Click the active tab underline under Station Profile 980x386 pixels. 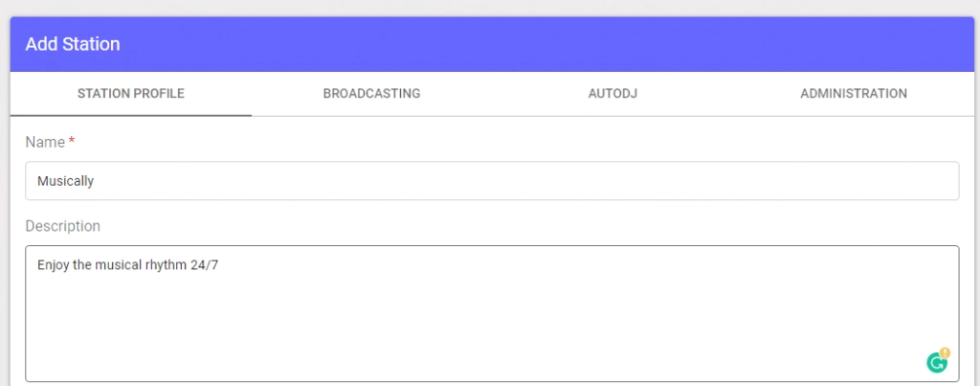(x=130, y=115)
